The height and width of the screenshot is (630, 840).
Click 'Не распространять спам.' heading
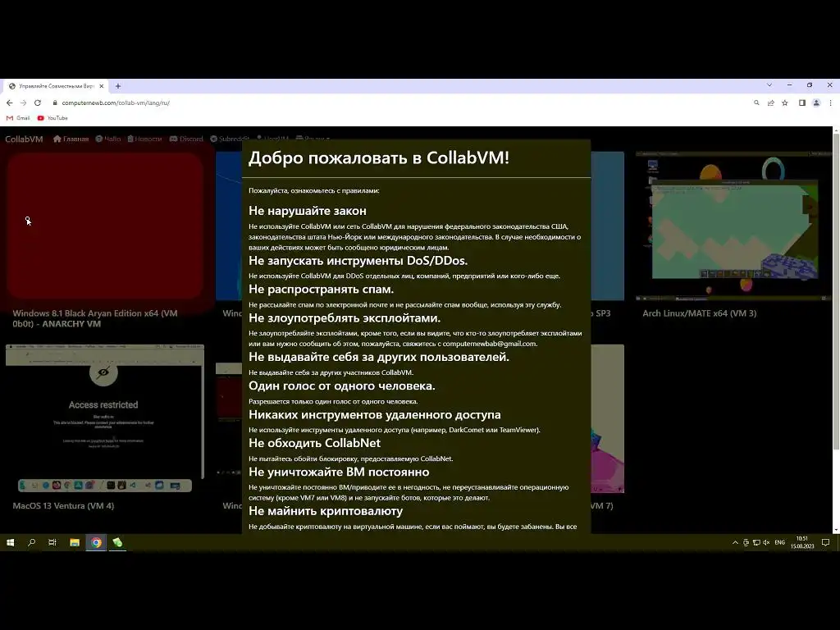pos(321,290)
